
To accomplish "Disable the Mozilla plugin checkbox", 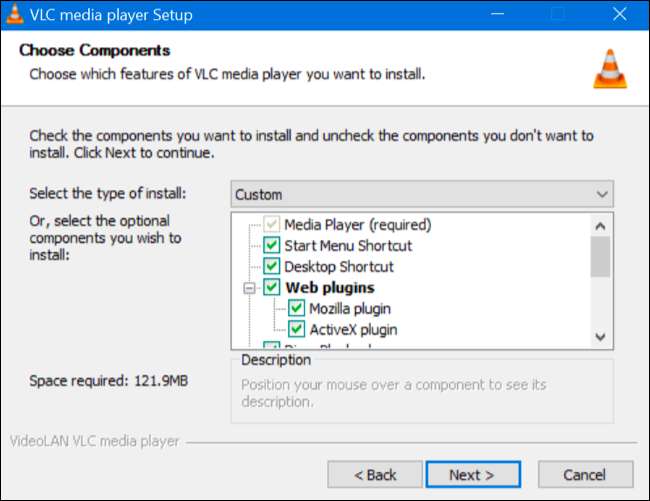I will (296, 308).
